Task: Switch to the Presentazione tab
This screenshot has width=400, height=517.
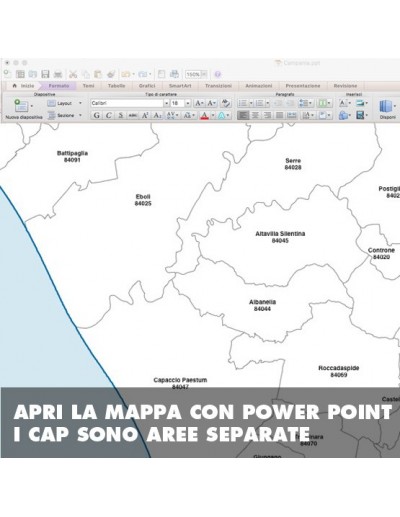Action: [x=303, y=86]
